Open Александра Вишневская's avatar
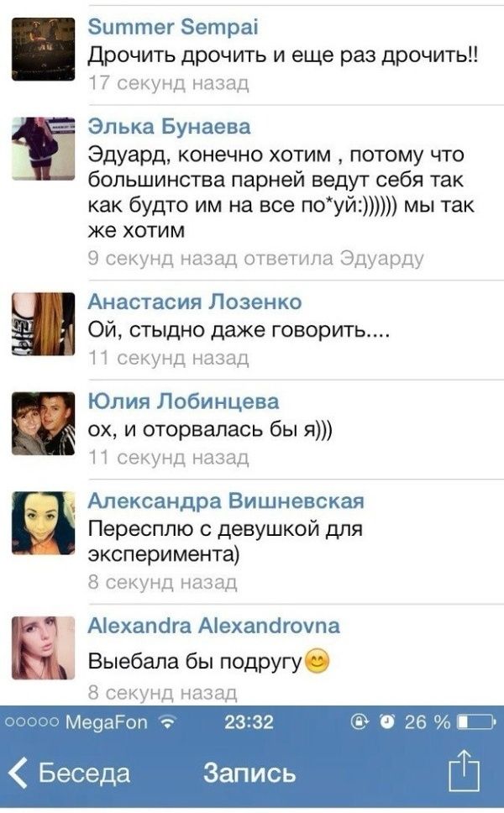This screenshot has height=813, width=504. 43,523
